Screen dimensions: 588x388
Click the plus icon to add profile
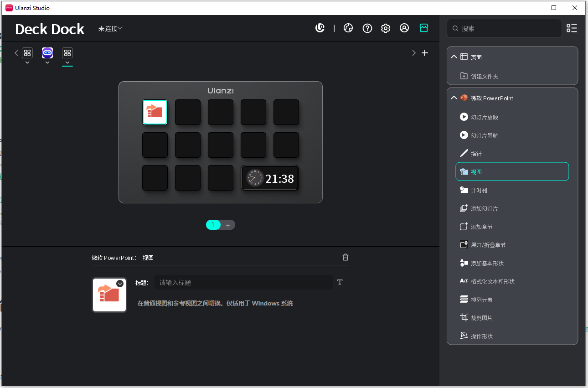click(x=425, y=53)
